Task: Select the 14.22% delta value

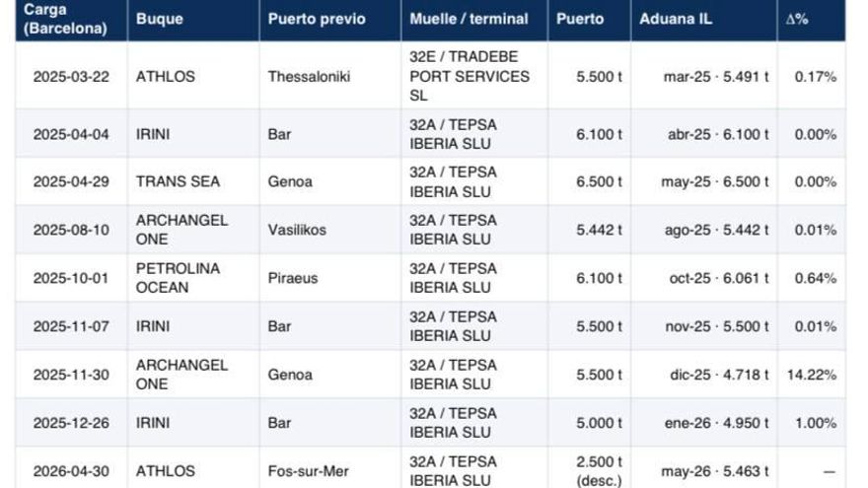Action: pyautogui.click(x=812, y=375)
